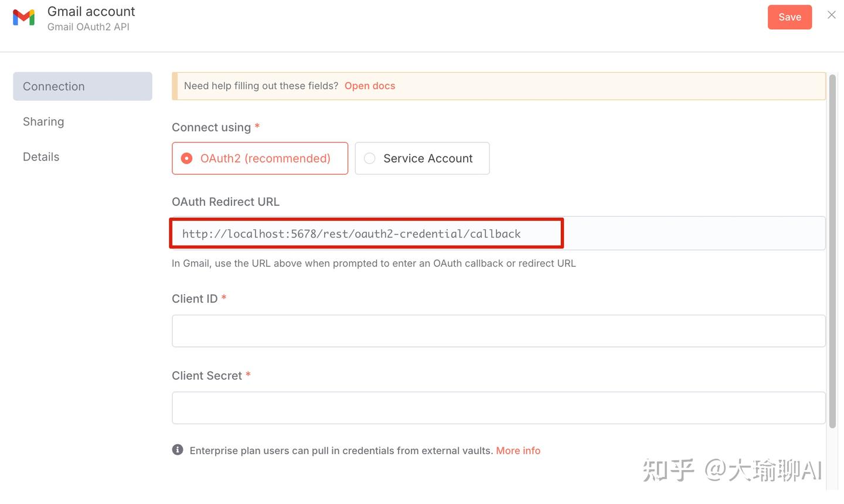Select the Connection tab
This screenshot has width=844, height=504.
click(53, 86)
